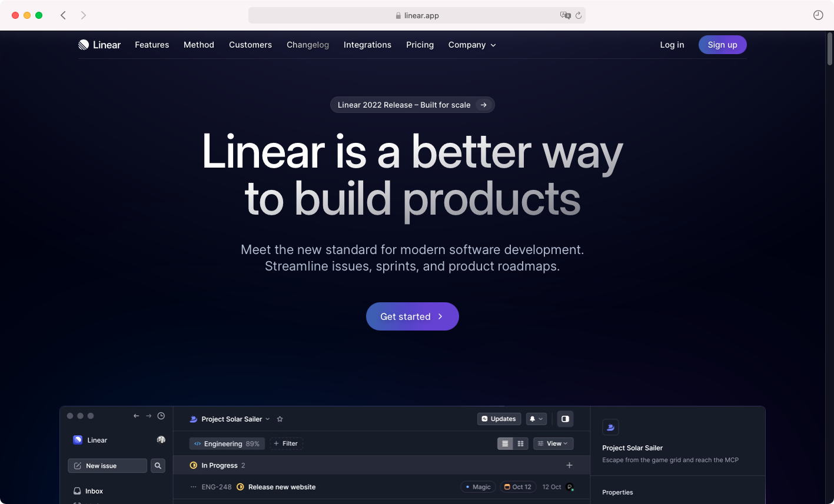
Task: Click the search magnifier button in the sidebar
Action: coord(158,466)
